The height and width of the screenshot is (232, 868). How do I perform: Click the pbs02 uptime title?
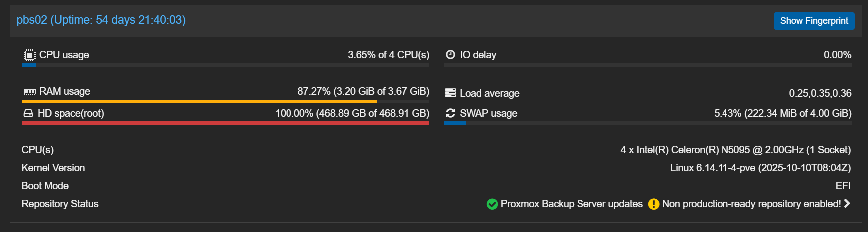pos(101,20)
